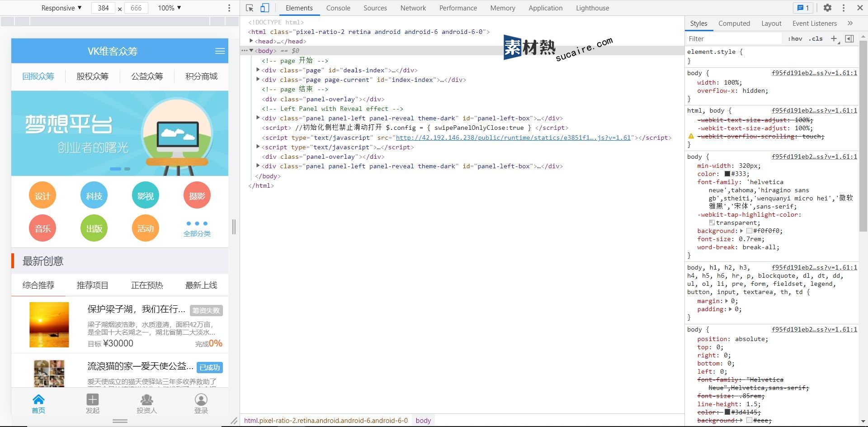Viewport: 868px width, 427px height.
Task: Expand the div index-index node
Action: pos(258,80)
